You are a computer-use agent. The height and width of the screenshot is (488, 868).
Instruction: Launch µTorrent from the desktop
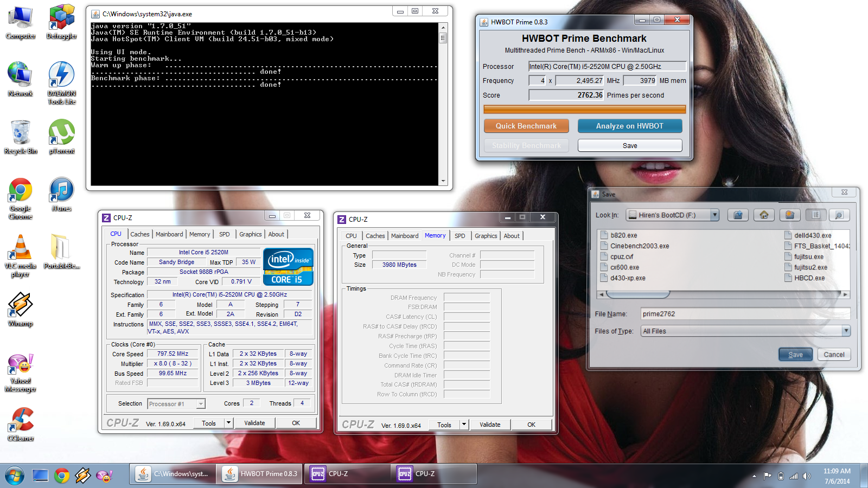click(61, 137)
